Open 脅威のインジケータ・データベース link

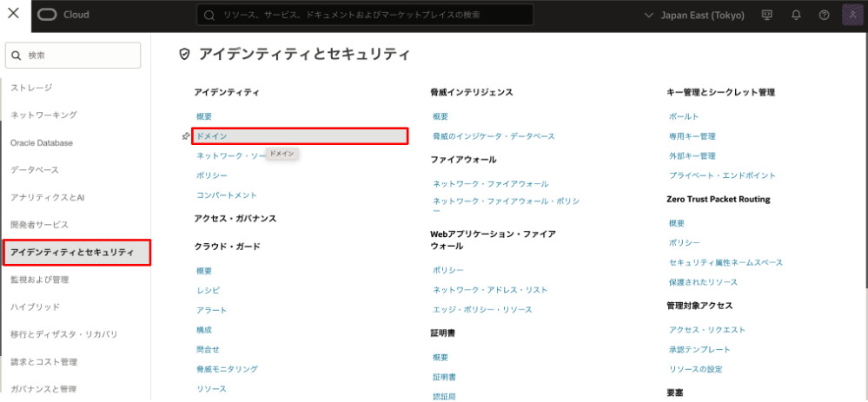[x=494, y=136]
